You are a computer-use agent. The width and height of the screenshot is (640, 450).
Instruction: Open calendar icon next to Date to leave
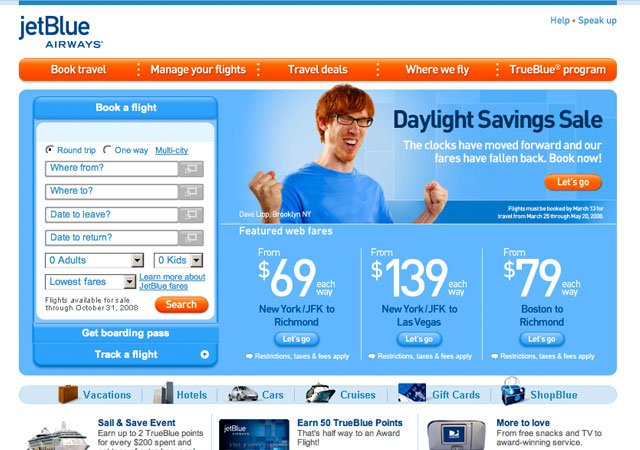(191, 215)
